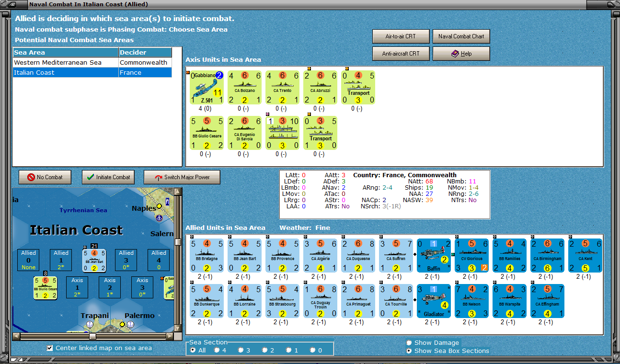This screenshot has height=364, width=620.
Task: Open the Air-to-air CRT chart
Action: pos(401,36)
